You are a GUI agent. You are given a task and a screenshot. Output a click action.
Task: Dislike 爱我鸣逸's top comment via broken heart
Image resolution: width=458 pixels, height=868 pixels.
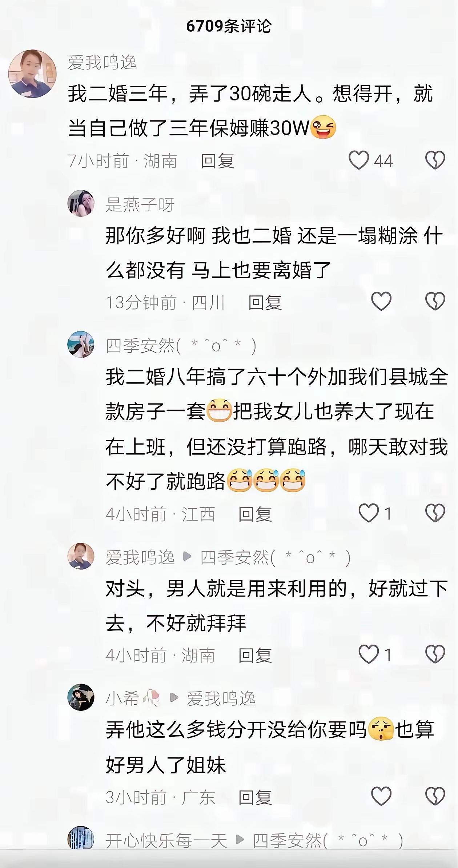click(435, 160)
